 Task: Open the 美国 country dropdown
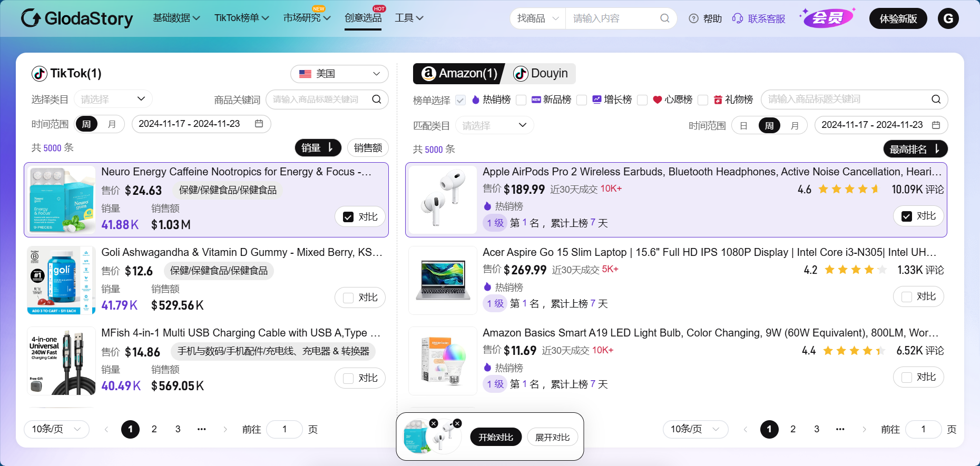(339, 74)
